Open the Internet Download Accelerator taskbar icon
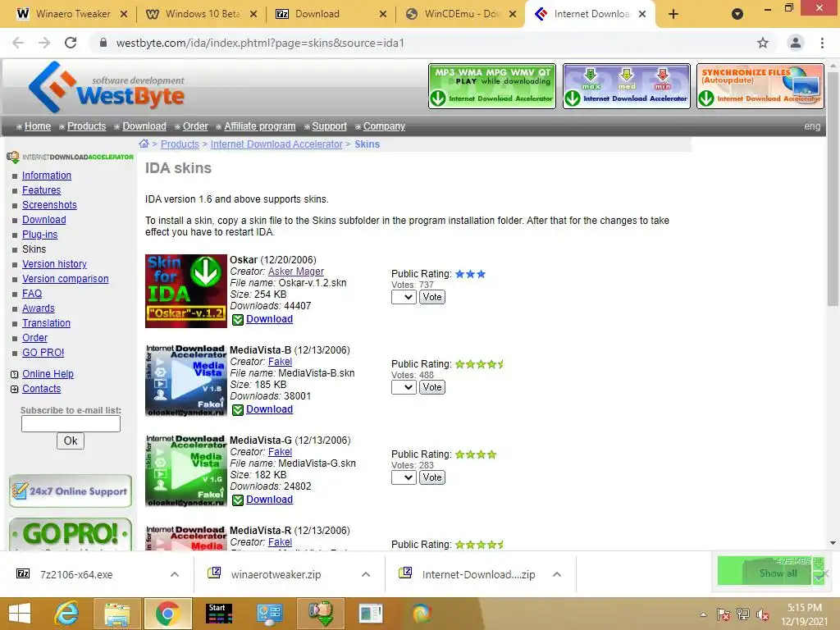This screenshot has height=630, width=840. (x=321, y=614)
